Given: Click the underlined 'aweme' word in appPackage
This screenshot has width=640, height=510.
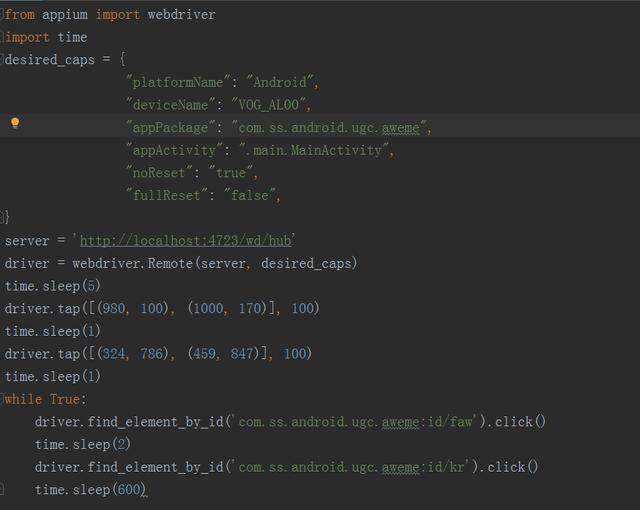Looking at the screenshot, I should [x=400, y=128].
